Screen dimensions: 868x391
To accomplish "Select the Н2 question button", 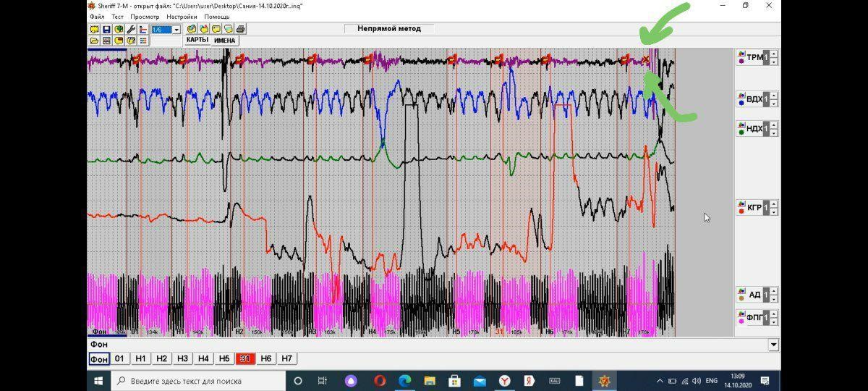I will [x=161, y=359].
